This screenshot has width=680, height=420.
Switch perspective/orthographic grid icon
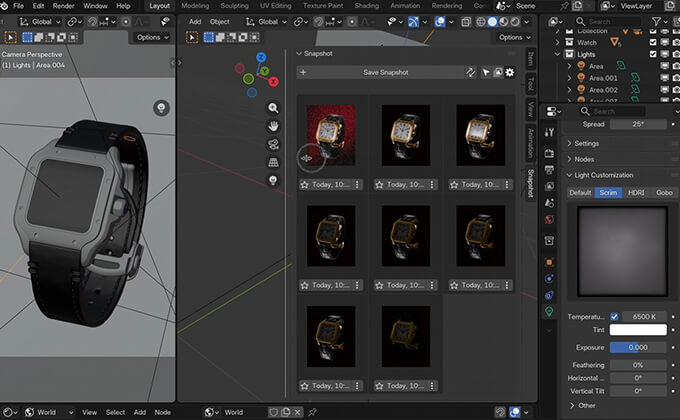click(273, 162)
